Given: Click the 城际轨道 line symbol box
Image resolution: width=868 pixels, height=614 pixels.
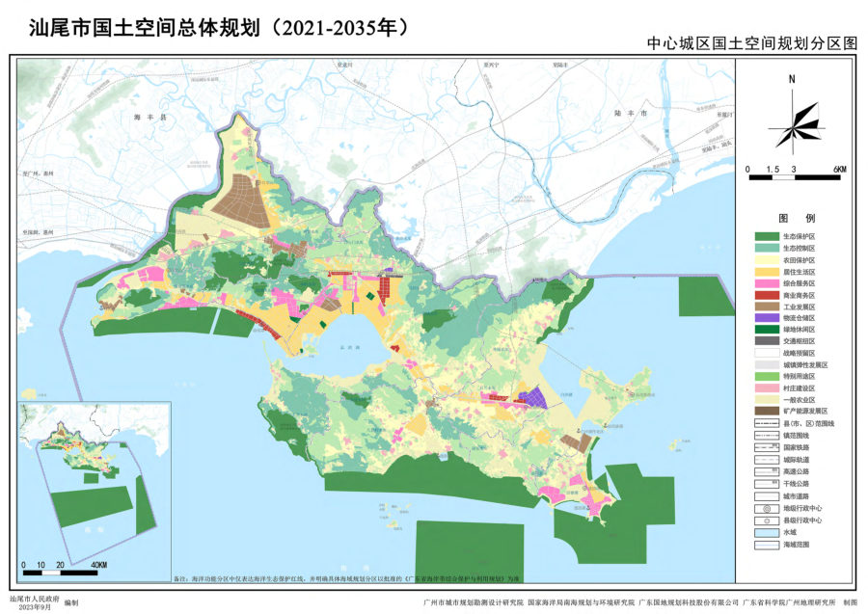Looking at the screenshot, I should pyautogui.click(x=766, y=460).
